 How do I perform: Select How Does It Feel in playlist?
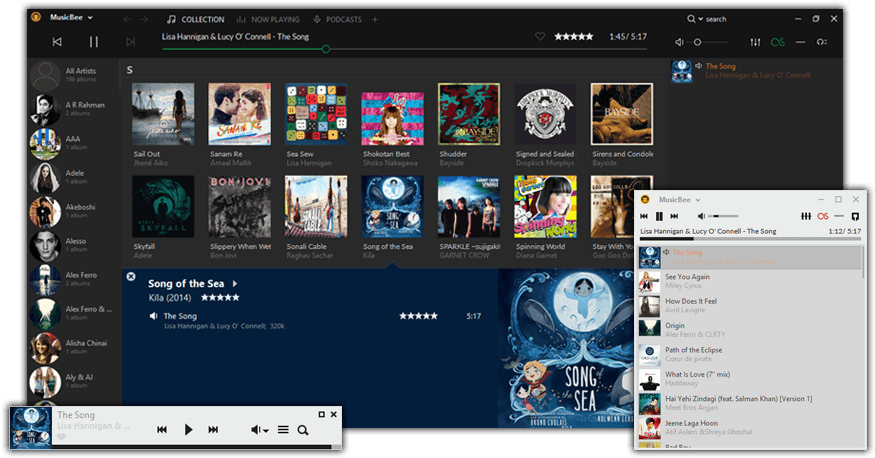click(749, 306)
